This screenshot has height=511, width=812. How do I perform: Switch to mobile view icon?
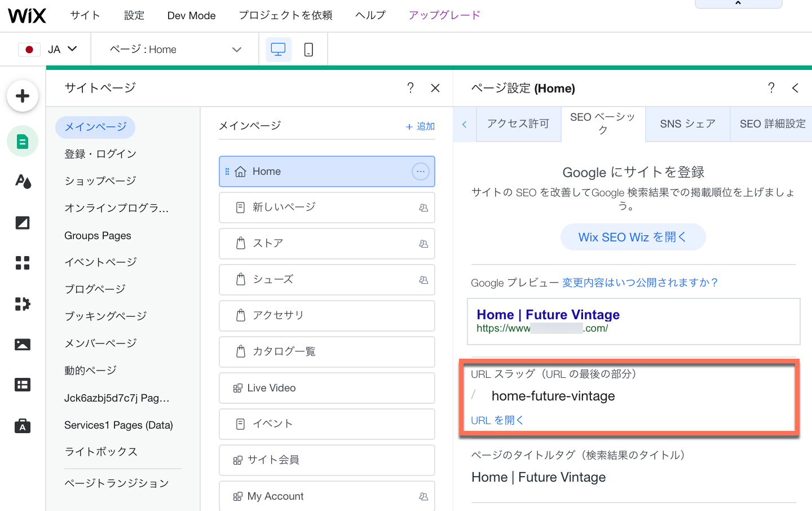pyautogui.click(x=308, y=50)
